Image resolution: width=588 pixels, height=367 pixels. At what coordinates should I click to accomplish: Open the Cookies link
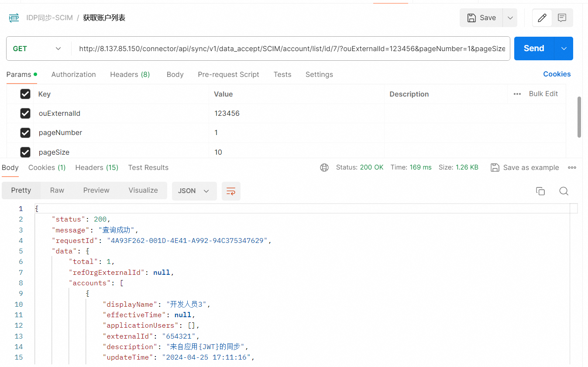(557, 74)
